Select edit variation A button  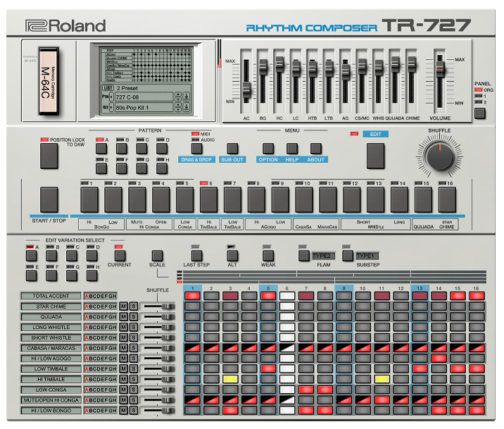coord(32,256)
